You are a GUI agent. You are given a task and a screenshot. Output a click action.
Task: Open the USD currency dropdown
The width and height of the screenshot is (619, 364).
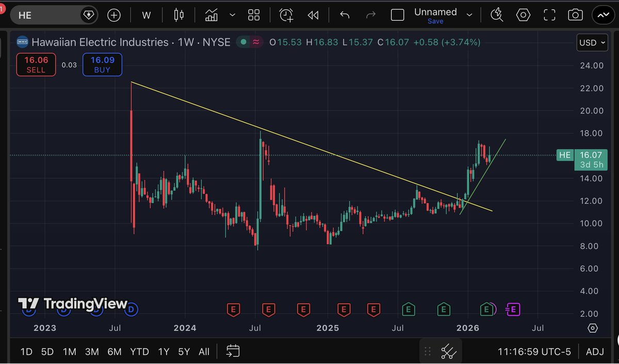point(592,43)
